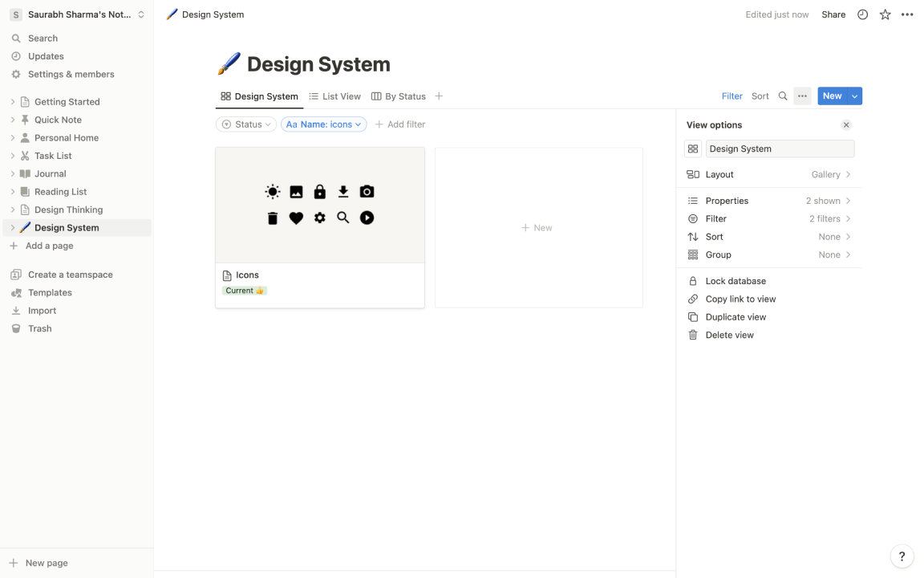The width and height of the screenshot is (924, 578).
Task: Expand the Journal section in the sidebar
Action: 13,173
